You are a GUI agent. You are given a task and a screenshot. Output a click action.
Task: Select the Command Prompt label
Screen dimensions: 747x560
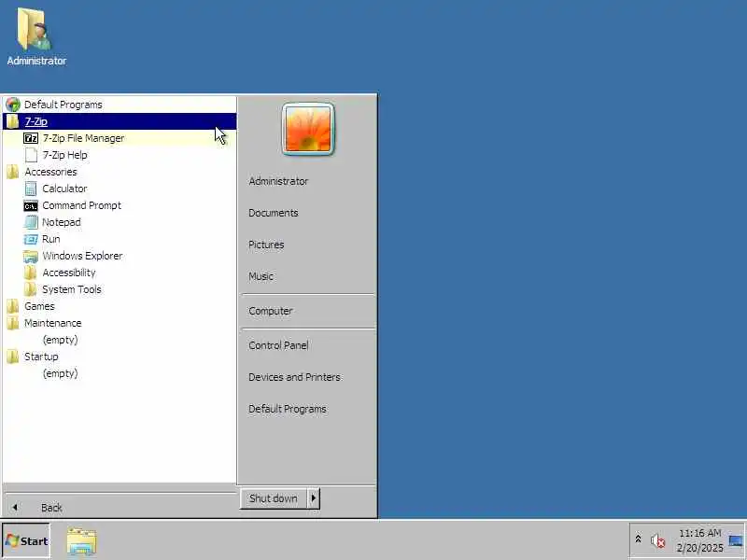coord(82,205)
